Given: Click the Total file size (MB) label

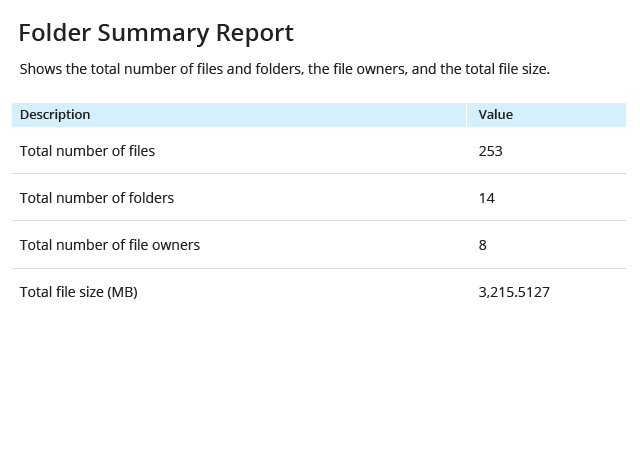Looking at the screenshot, I should (79, 292).
